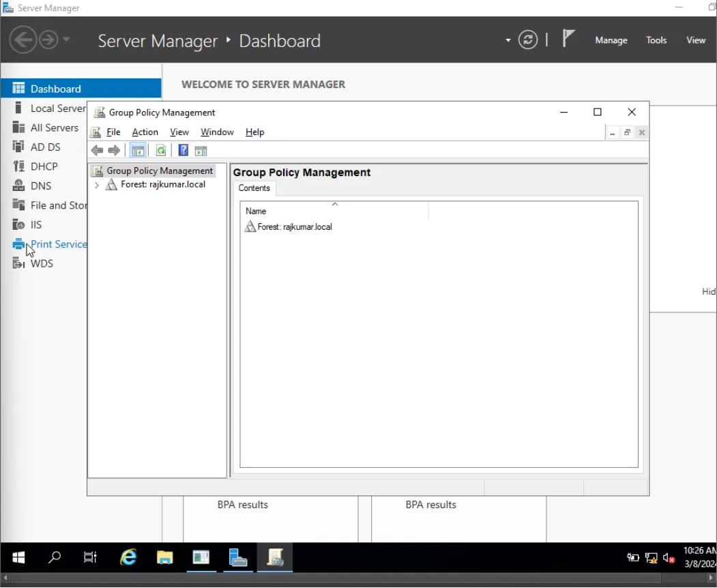Open Server Manager View menu

click(695, 40)
